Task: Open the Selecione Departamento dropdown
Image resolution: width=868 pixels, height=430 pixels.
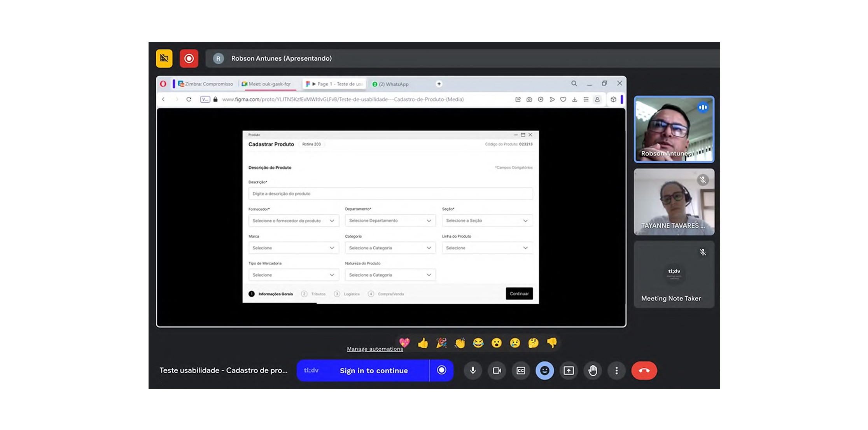Action: pos(390,221)
